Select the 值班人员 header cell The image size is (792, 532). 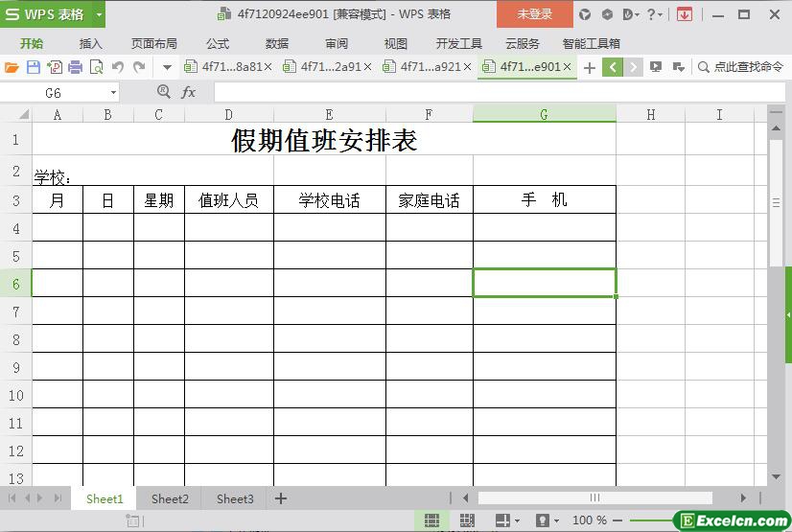tap(229, 200)
